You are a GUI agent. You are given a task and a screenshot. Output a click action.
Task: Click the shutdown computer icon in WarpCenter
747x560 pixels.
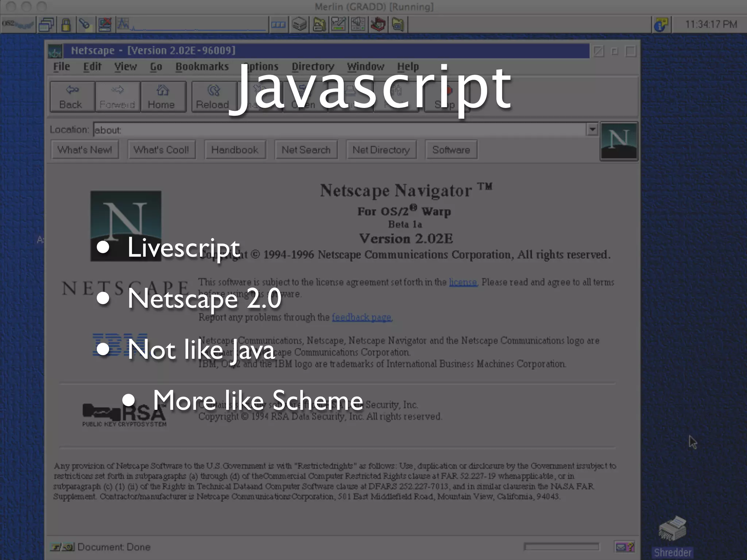pos(105,25)
